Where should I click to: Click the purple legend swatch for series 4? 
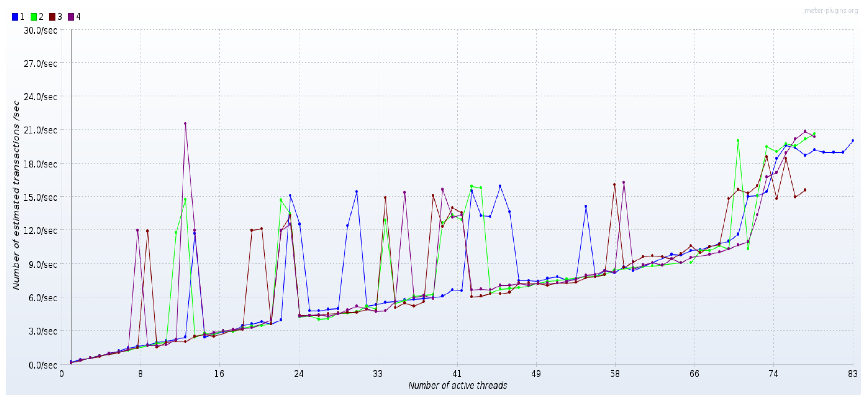coord(71,17)
